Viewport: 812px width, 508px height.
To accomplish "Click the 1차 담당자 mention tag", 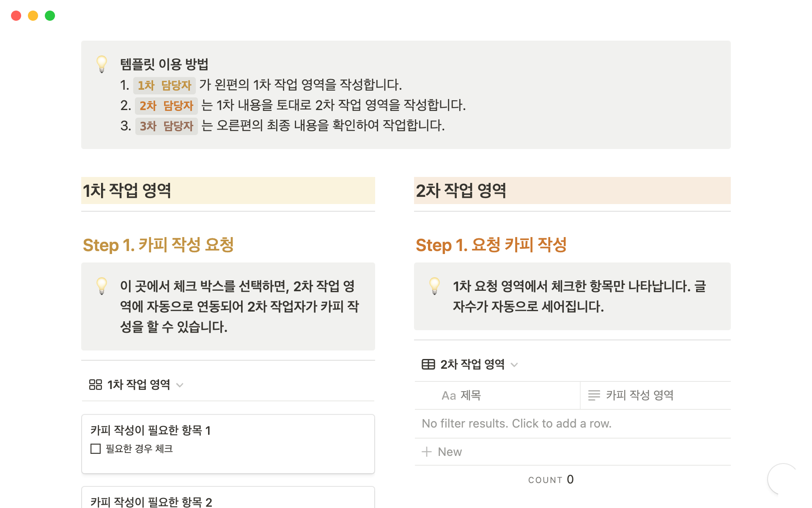I will (x=165, y=85).
